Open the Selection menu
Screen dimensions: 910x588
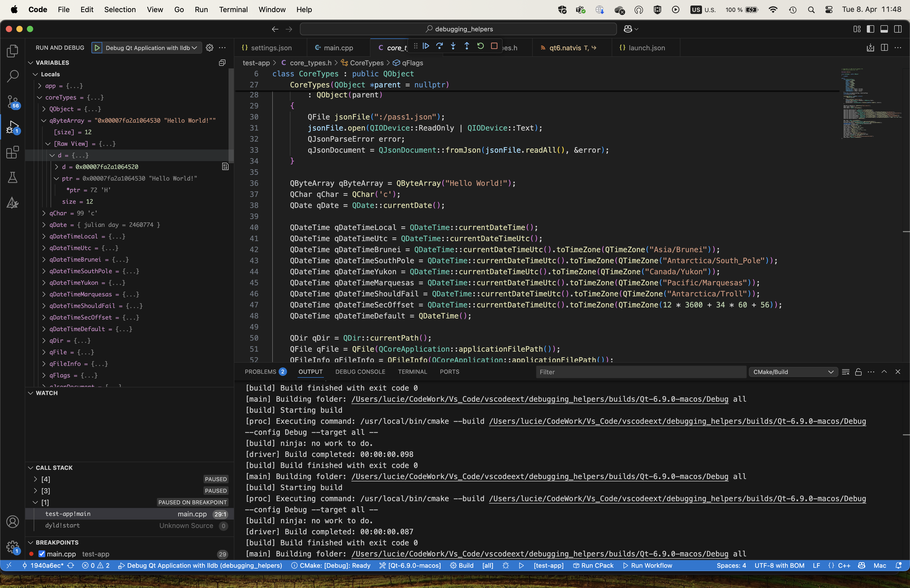coord(120,9)
